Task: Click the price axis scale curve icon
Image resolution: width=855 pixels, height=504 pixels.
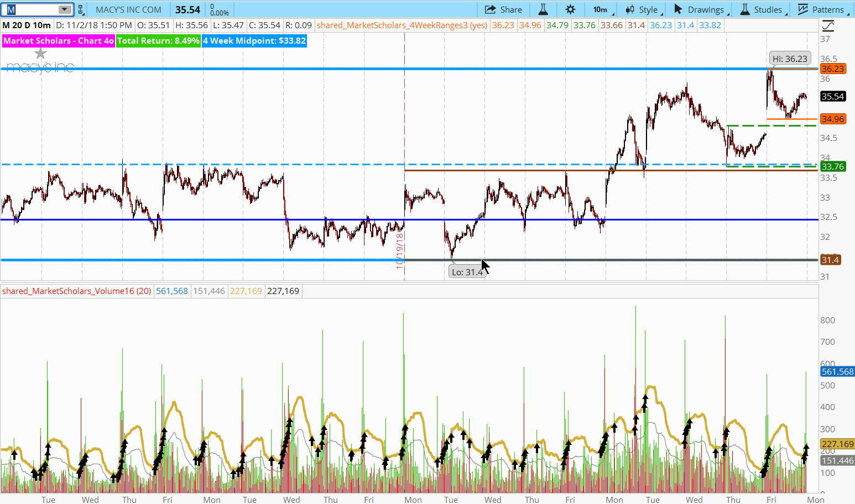Action: pos(828,26)
